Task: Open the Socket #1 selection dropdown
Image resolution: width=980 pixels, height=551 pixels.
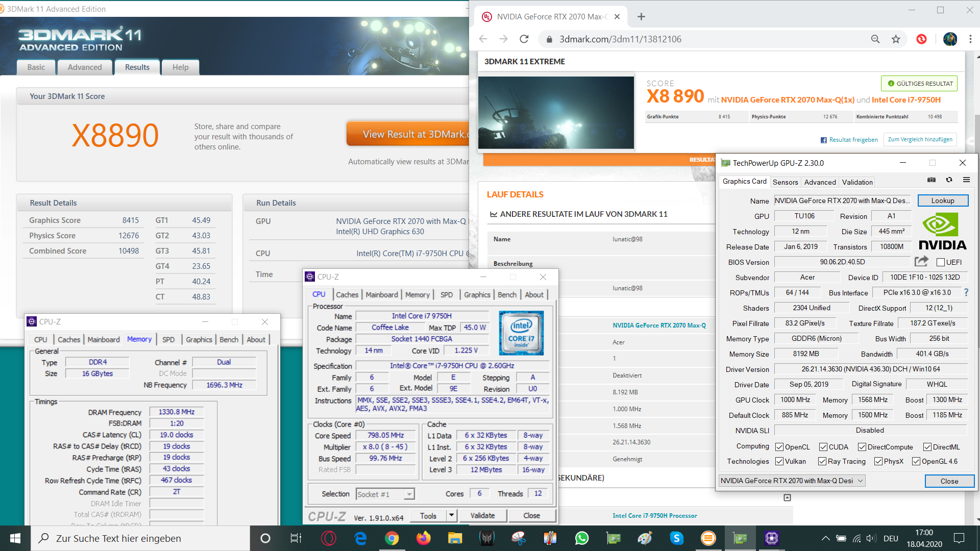Action: pyautogui.click(x=385, y=494)
